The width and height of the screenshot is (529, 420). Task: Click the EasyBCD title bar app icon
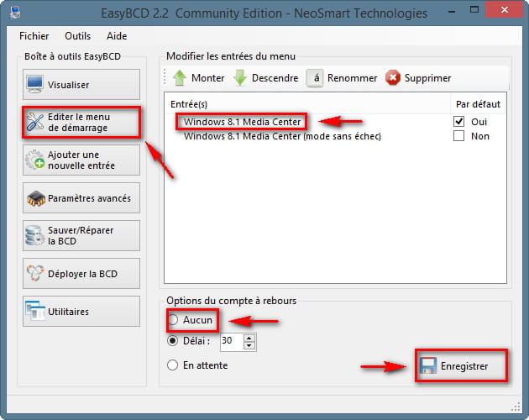pyautogui.click(x=14, y=13)
